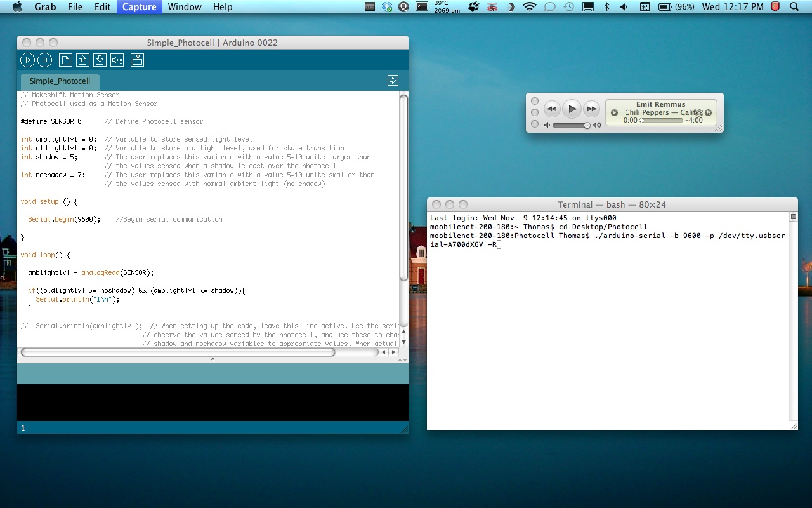This screenshot has width=812, height=508.
Task: Skip to previous track in iTunes
Action: click(552, 109)
